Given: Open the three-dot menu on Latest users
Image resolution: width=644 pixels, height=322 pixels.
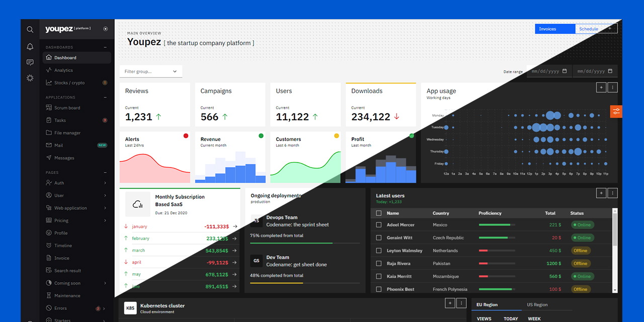Looking at the screenshot, I should pyautogui.click(x=612, y=193).
